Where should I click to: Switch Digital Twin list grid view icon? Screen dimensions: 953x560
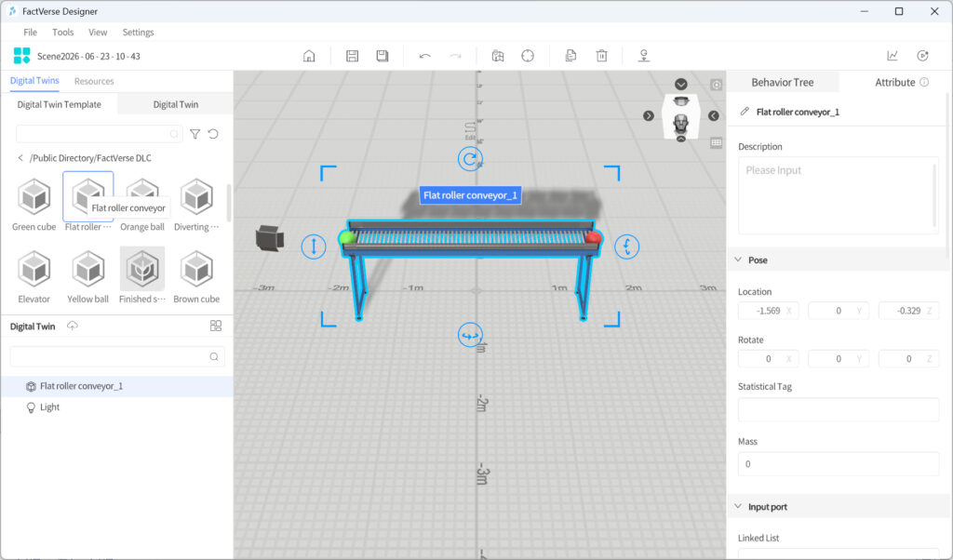coord(216,327)
